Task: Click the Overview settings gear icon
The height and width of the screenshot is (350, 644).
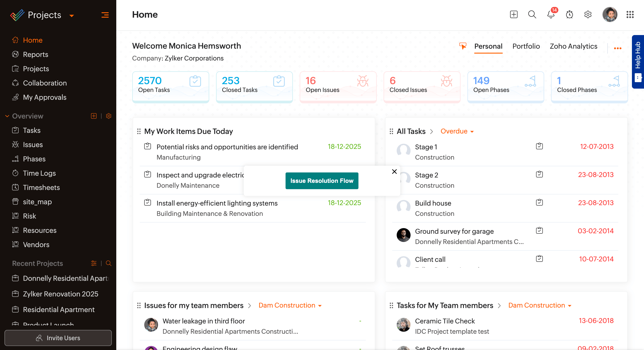Action: (108, 116)
